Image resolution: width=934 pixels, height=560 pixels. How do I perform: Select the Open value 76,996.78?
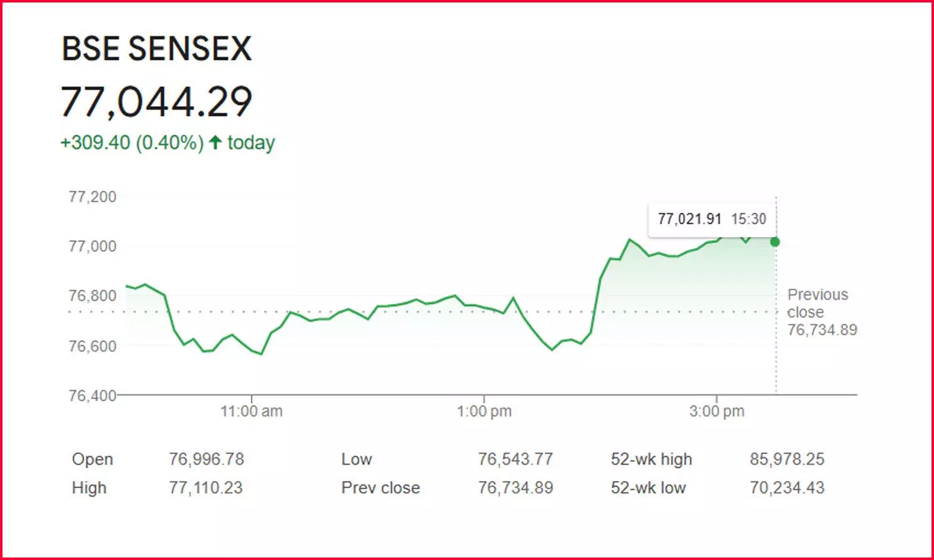tap(206, 459)
